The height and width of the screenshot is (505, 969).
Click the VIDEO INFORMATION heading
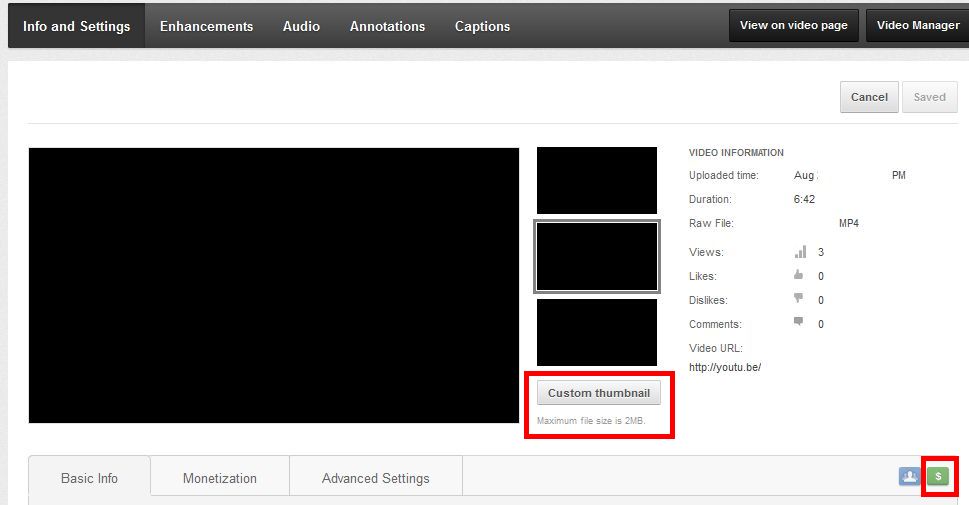pos(736,153)
